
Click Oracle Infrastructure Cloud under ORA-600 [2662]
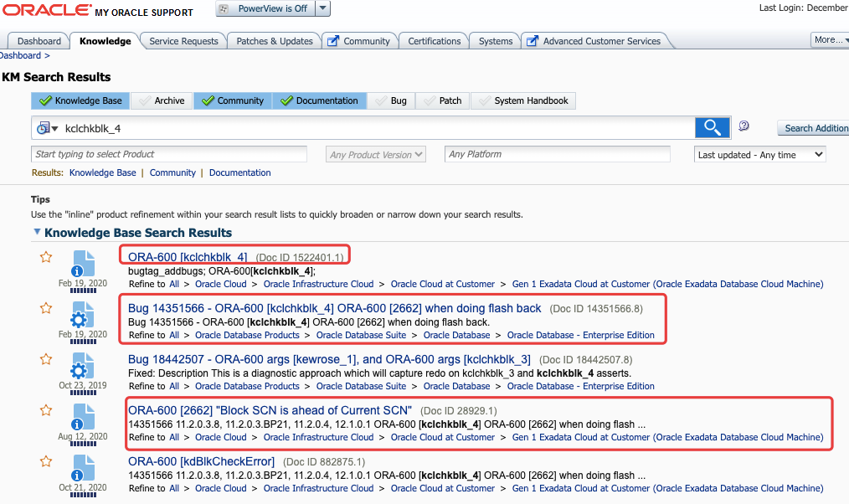(318, 437)
